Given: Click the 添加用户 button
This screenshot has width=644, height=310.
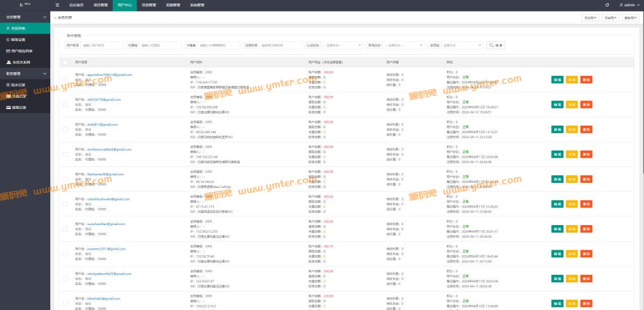Looking at the screenshot, I should [590, 18].
